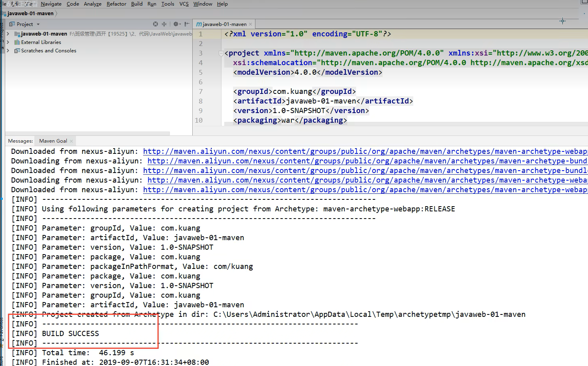Click the modelVersion 4.0.0 line
The height and width of the screenshot is (366, 588).
click(x=307, y=72)
